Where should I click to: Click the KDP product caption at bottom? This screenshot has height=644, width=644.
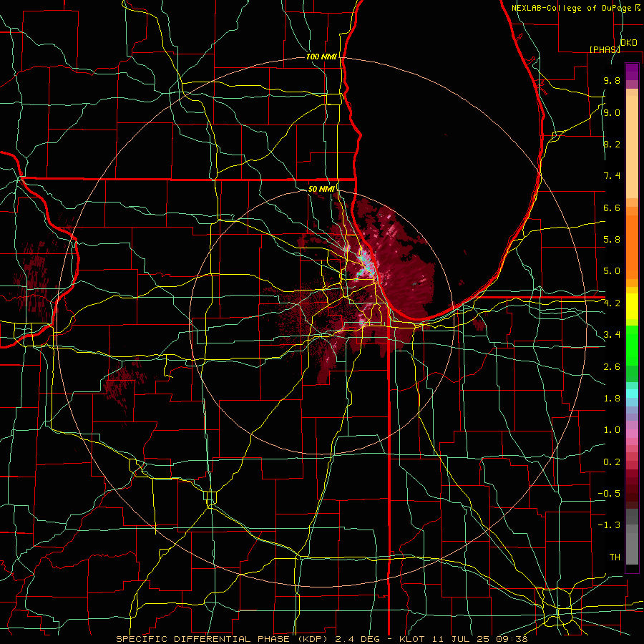(322, 639)
